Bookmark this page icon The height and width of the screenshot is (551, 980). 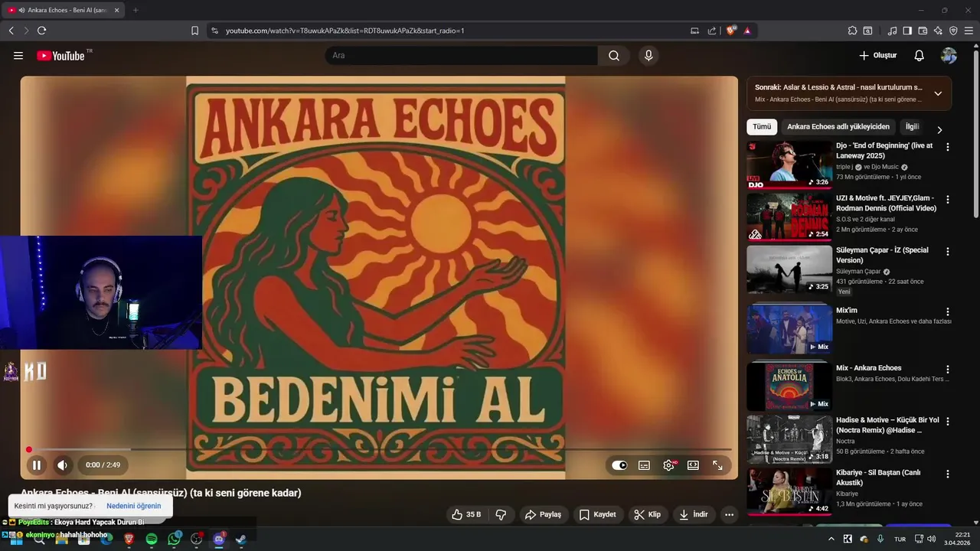tap(194, 31)
